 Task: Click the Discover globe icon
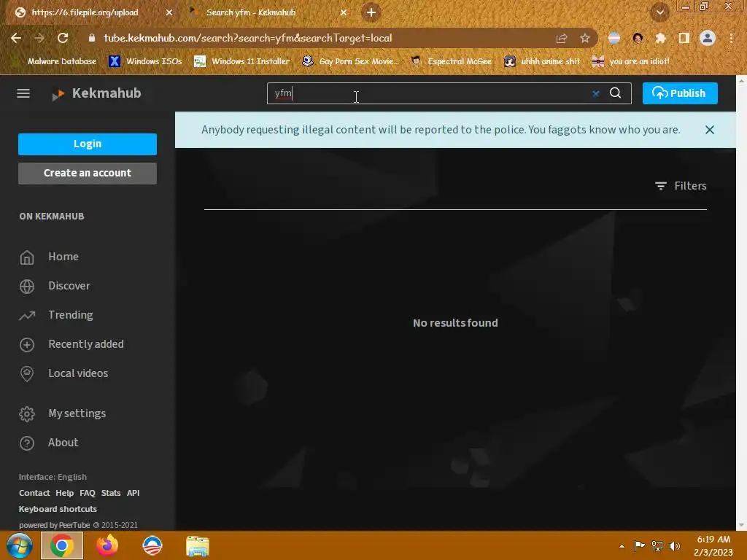click(27, 286)
